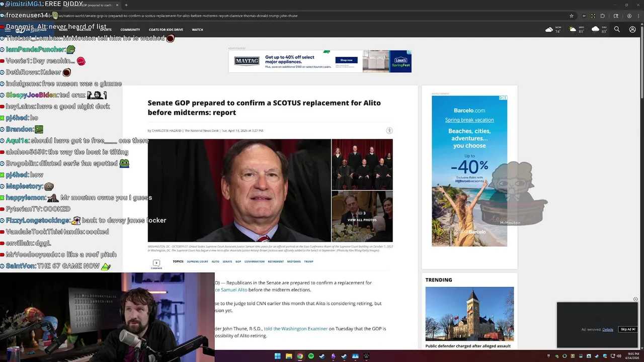This screenshot has height=362, width=644.
Task: Open the Watch menu
Action: pos(197,30)
